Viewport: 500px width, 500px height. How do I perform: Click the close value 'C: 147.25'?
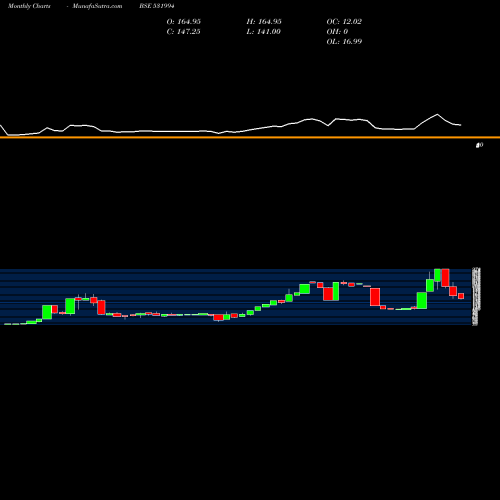tap(184, 32)
